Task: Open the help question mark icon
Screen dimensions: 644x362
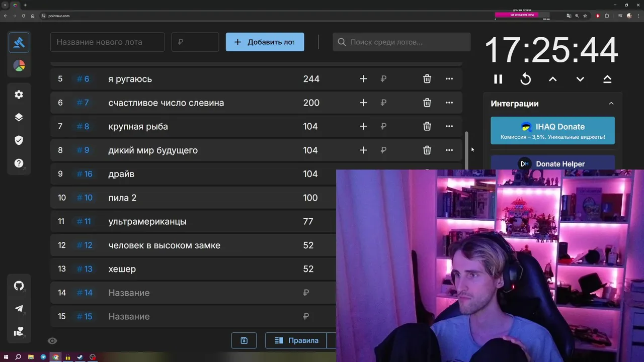Action: (19, 163)
